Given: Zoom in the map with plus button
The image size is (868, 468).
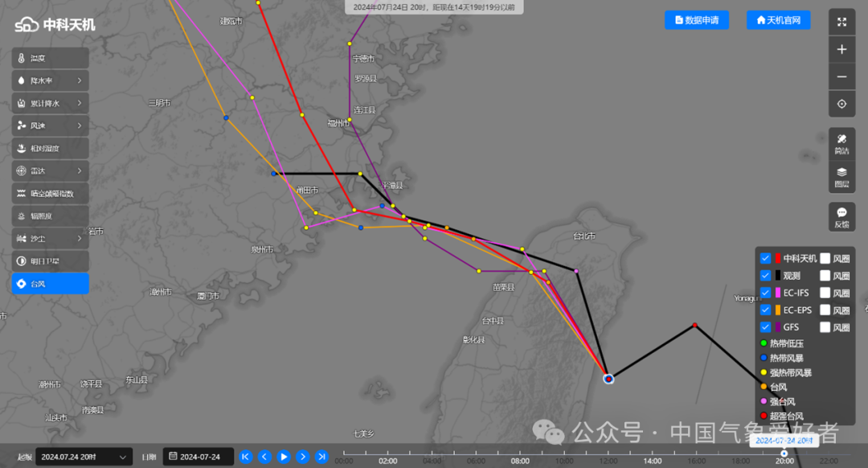Looking at the screenshot, I should [x=841, y=49].
